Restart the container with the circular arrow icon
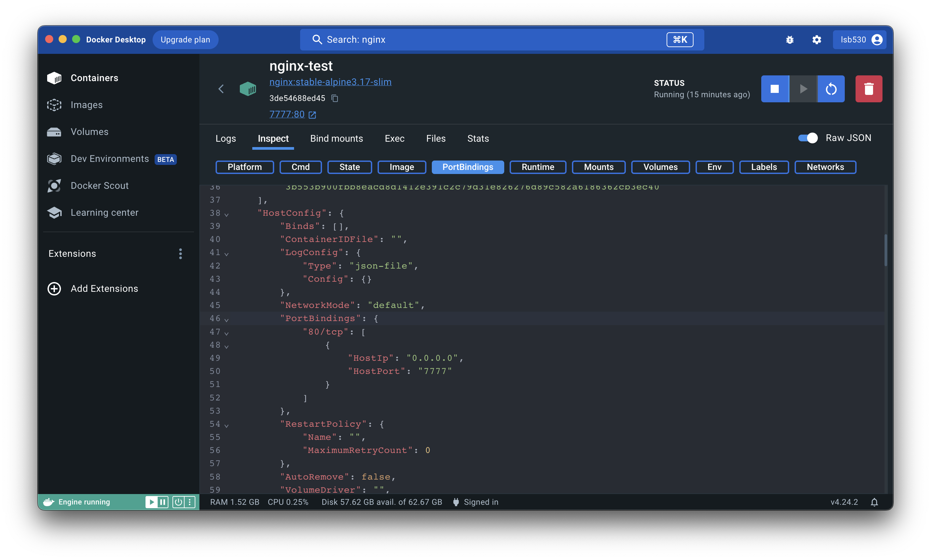Screen dimensions: 931x560 pos(831,89)
